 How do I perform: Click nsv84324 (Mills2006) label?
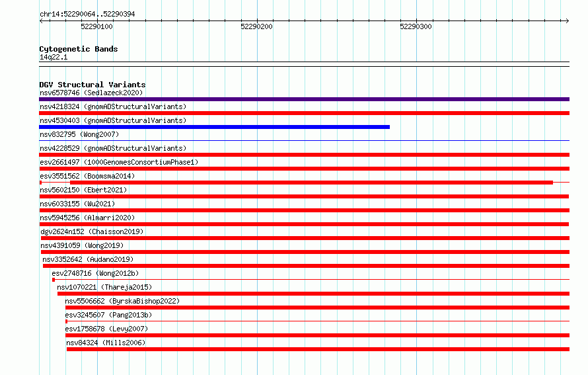pos(106,343)
